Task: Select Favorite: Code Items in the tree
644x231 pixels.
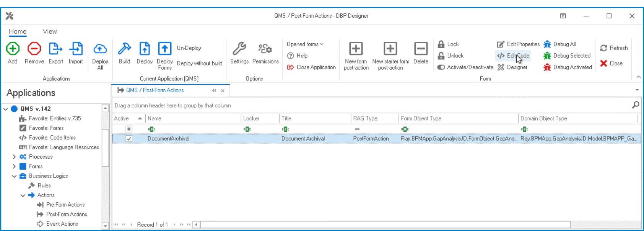Action: 47,138
